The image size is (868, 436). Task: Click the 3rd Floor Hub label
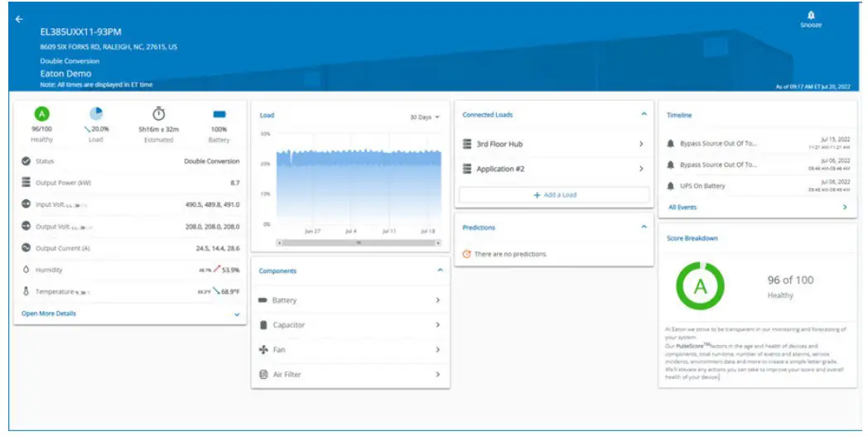pos(499,144)
